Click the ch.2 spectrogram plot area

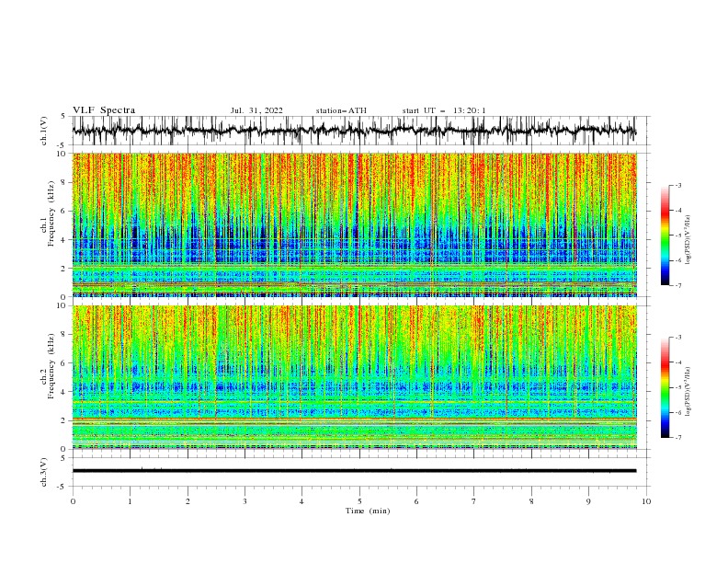(354, 377)
